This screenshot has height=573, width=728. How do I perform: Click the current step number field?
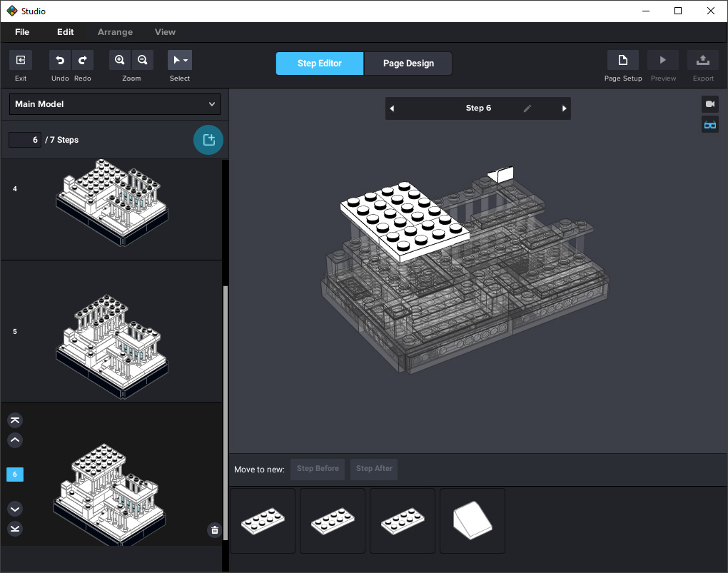(x=25, y=140)
